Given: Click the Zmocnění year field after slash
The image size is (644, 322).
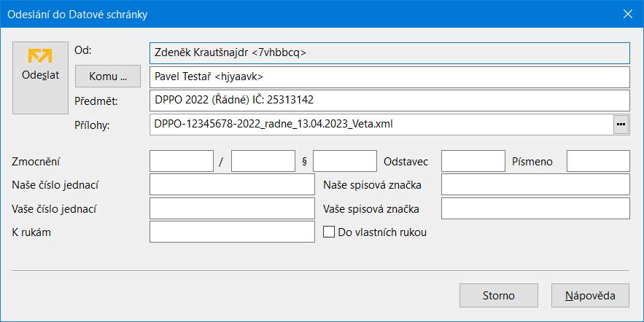Looking at the screenshot, I should click(x=263, y=161).
